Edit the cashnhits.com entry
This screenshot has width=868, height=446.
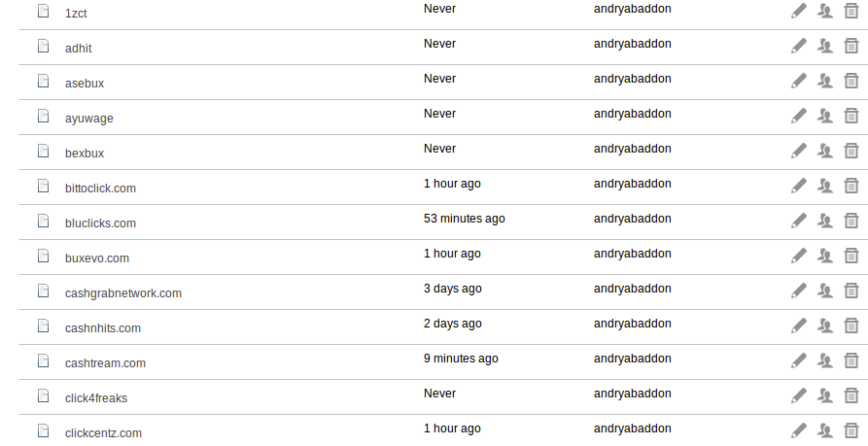click(798, 326)
